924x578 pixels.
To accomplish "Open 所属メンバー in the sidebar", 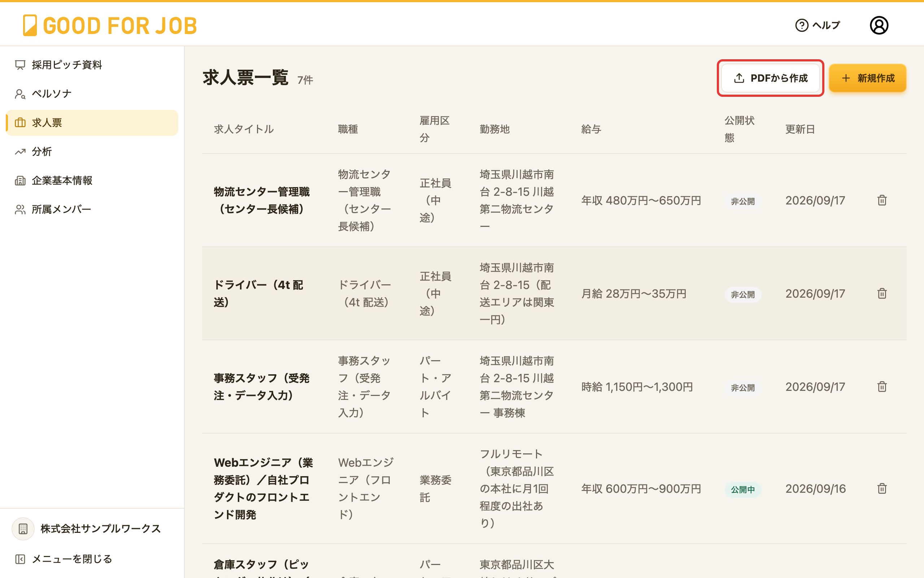I will coord(92,210).
